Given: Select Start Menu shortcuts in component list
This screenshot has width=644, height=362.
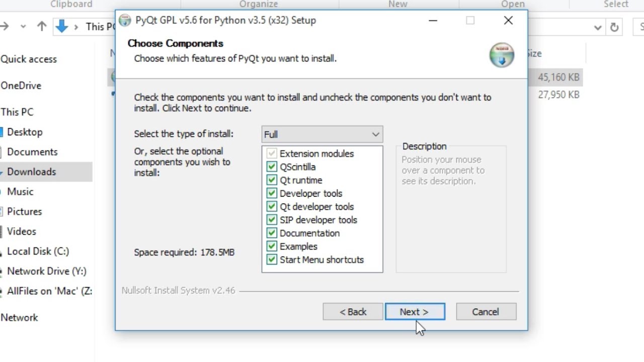Looking at the screenshot, I should [x=321, y=260].
